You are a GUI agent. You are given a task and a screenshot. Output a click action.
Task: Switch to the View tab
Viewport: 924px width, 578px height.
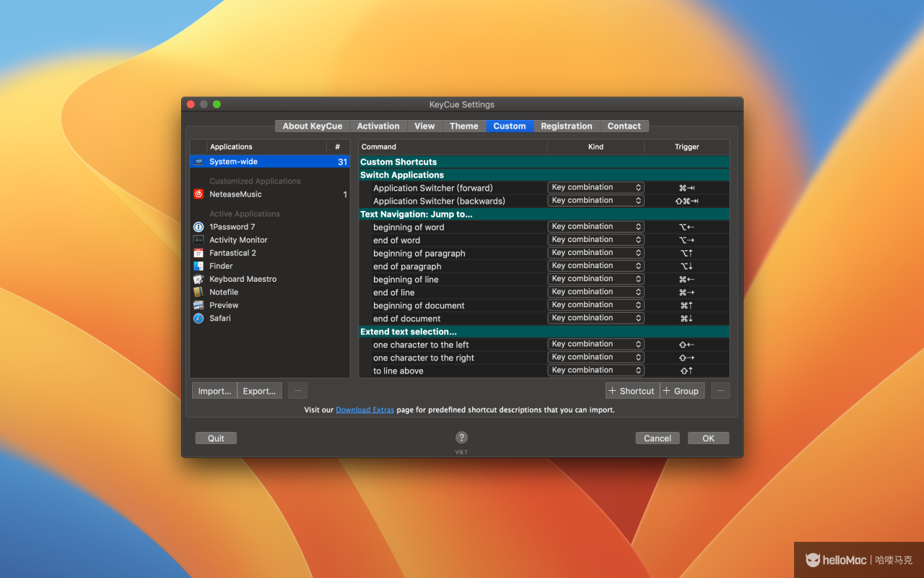point(424,126)
